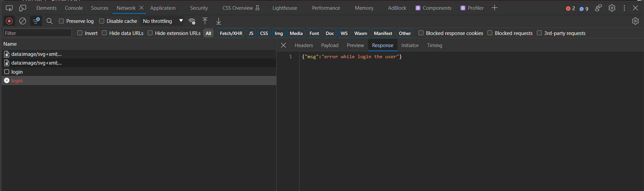Open the Memory tab
Image resolution: width=644 pixels, height=191 pixels.
pyautogui.click(x=364, y=8)
